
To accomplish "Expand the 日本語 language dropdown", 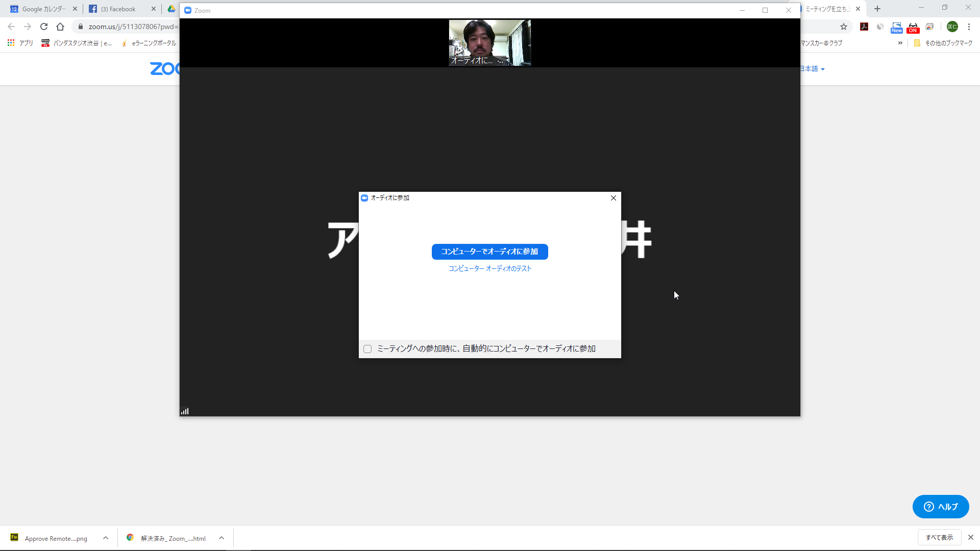I will [x=812, y=69].
